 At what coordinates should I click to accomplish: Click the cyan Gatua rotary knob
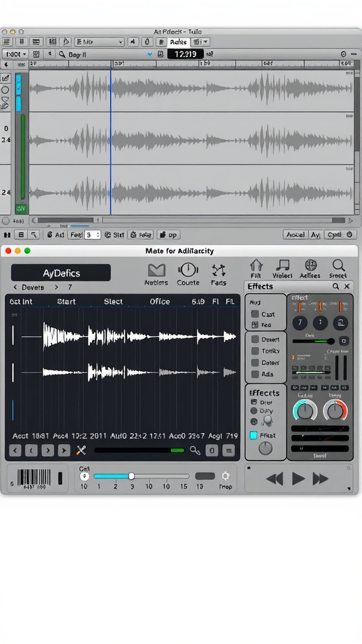tap(305, 411)
